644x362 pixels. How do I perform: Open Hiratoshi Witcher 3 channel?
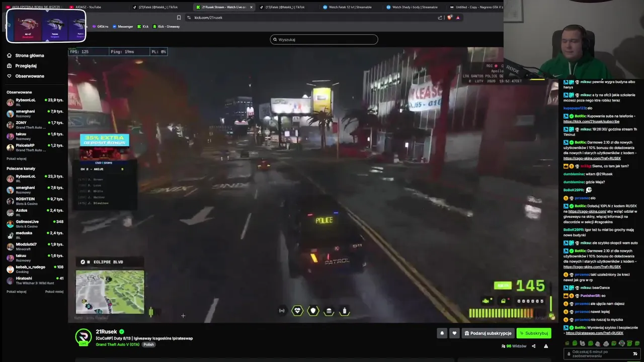tap(35, 280)
